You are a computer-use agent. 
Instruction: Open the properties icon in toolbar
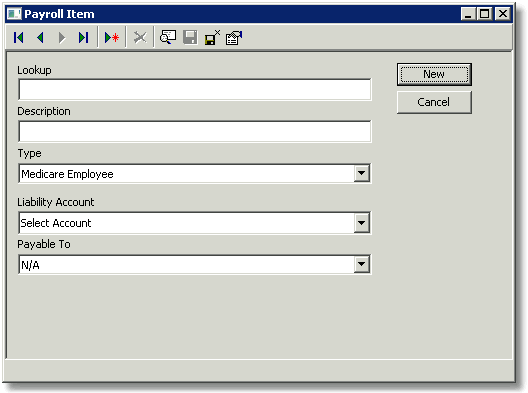coord(234,37)
